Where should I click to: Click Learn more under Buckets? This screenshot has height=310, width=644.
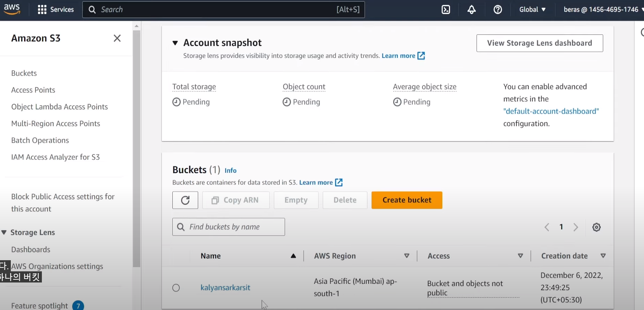tap(316, 183)
